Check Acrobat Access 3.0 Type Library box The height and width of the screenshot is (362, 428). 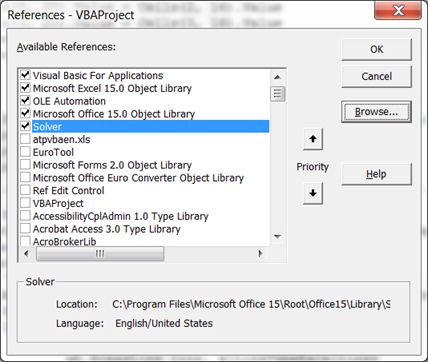click(x=25, y=229)
